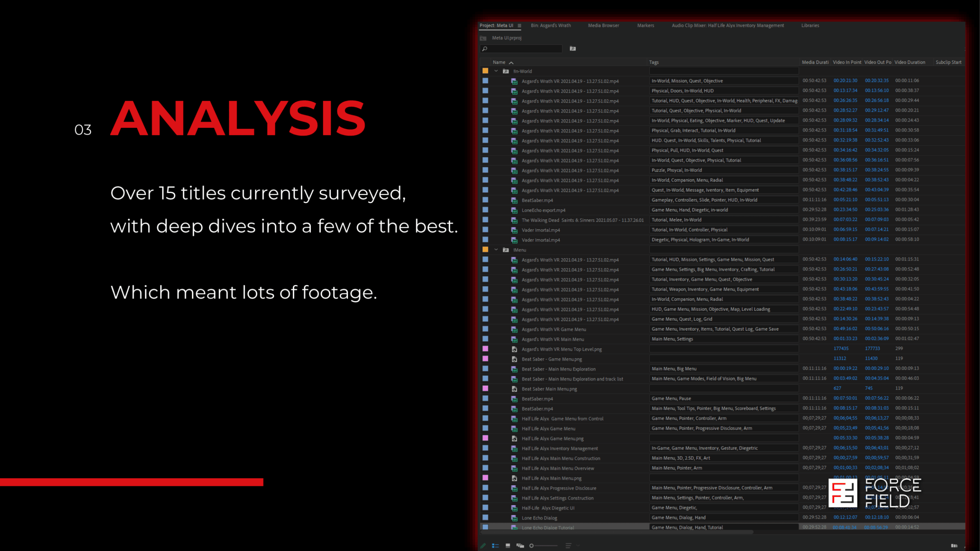980x551 pixels.
Task: Adjust the thumbnail zoom slider in the bottom bar
Action: pos(544,546)
